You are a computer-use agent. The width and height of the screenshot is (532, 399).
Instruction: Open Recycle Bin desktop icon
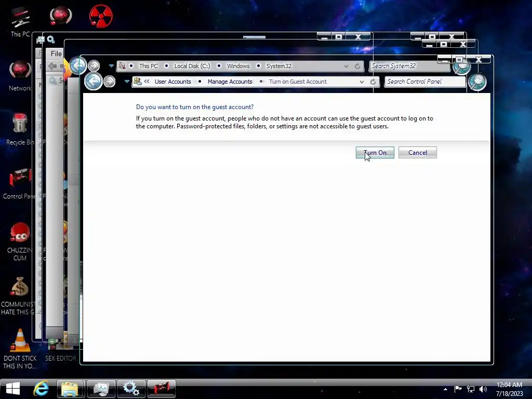pos(20,129)
